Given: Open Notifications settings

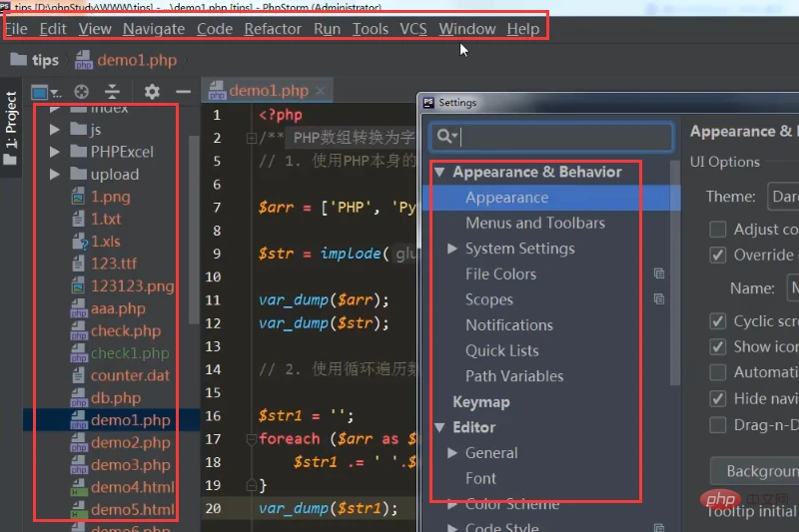Looking at the screenshot, I should point(509,324).
